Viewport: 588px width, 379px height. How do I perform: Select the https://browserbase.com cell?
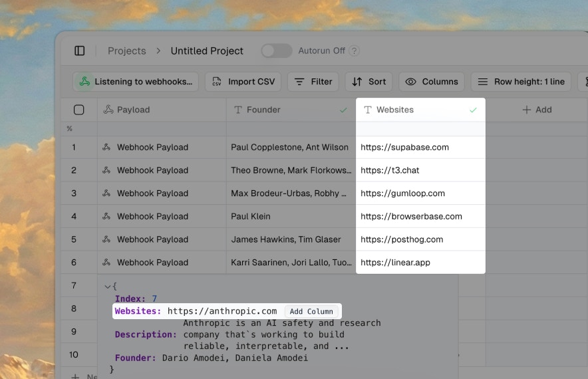pos(420,216)
